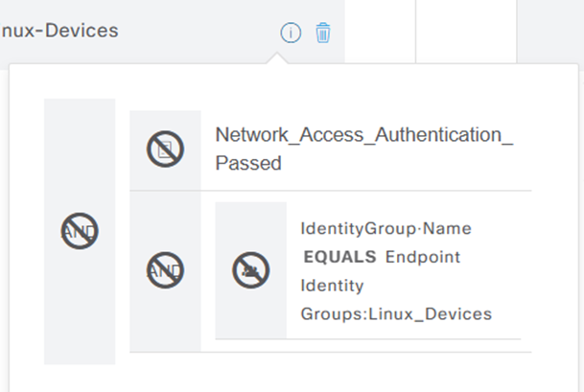Click the far-right empty column cell
The image size is (584, 392).
coord(549,31)
